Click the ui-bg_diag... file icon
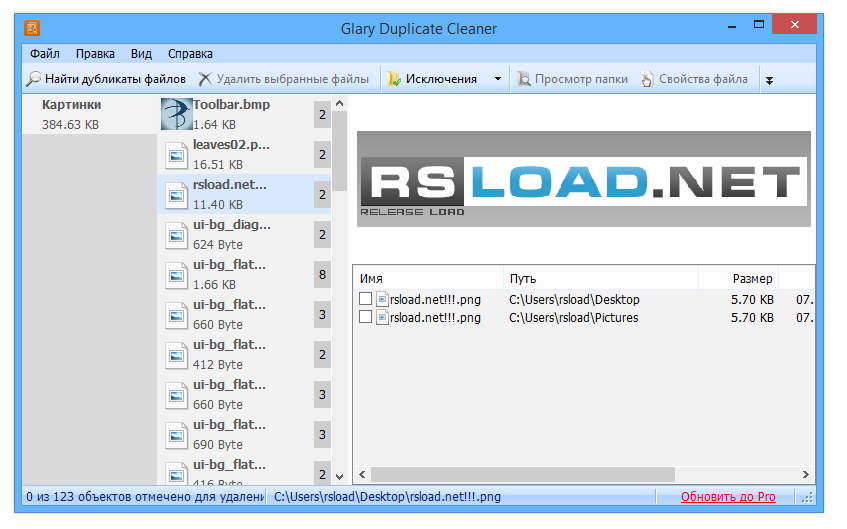Screen dimensions: 847x529 (176, 235)
